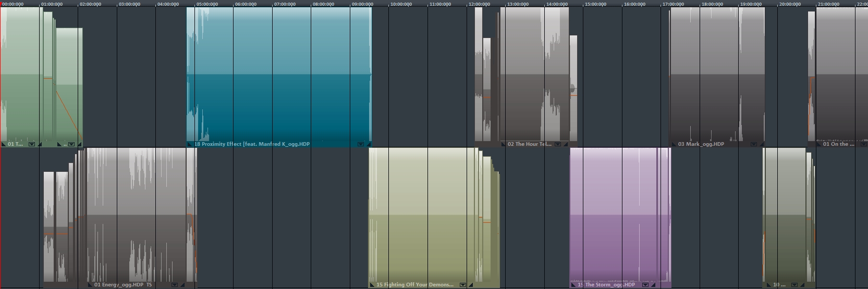
Task: Open the 15 The Storm clip dropdown arrow
Action: click(645, 285)
